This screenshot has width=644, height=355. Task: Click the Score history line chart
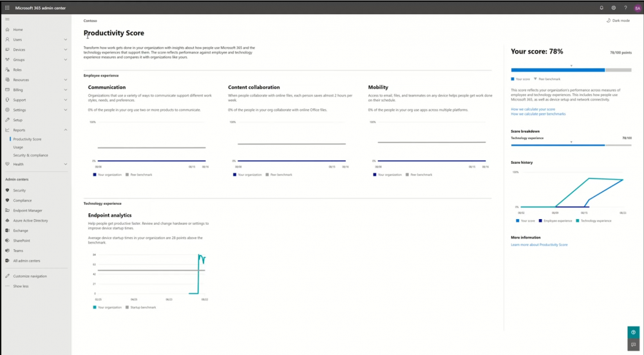571,191
